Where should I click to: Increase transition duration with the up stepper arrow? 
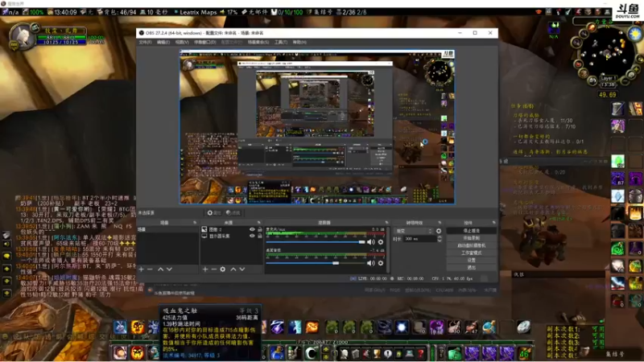click(x=440, y=237)
